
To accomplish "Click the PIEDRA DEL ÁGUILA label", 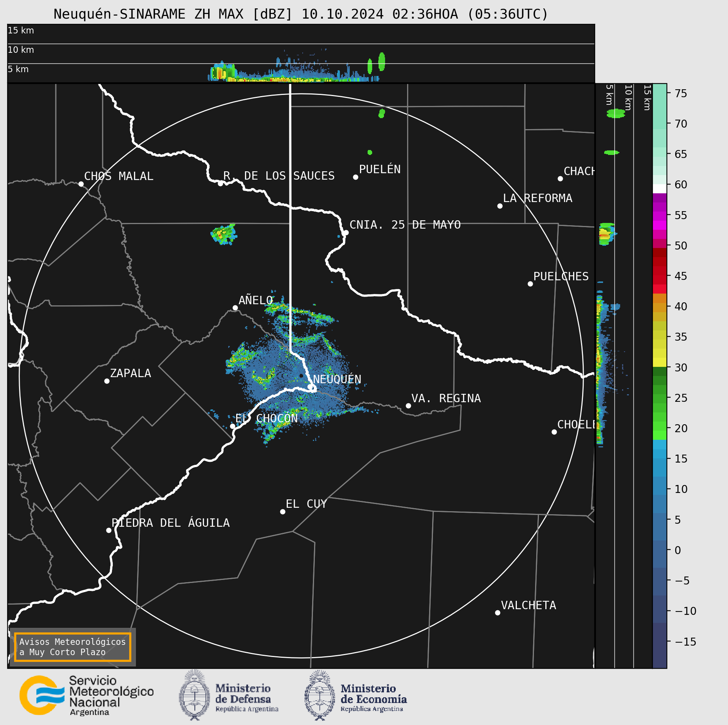I will (171, 523).
